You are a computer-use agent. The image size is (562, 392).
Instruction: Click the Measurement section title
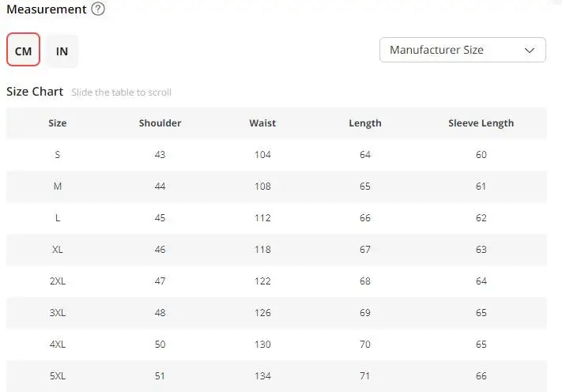(46, 9)
